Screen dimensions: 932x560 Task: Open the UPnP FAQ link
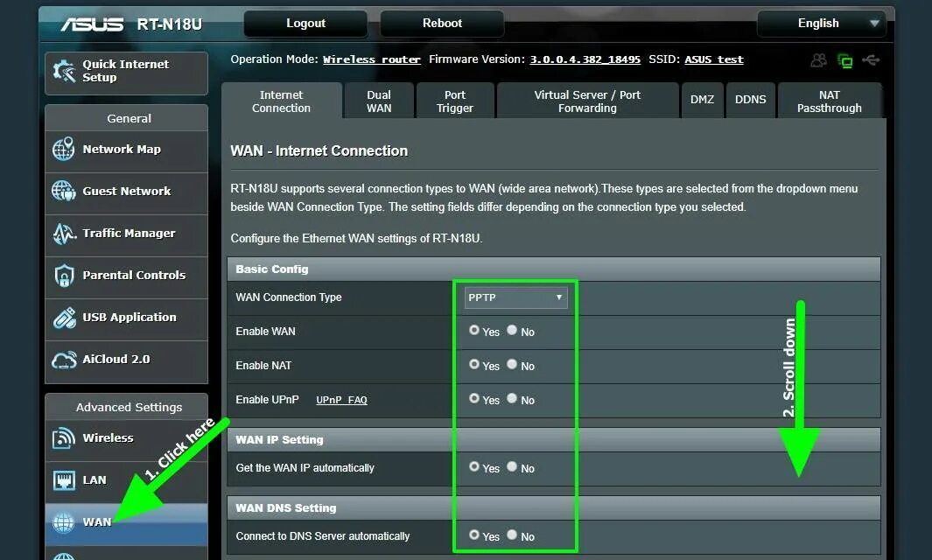click(341, 400)
